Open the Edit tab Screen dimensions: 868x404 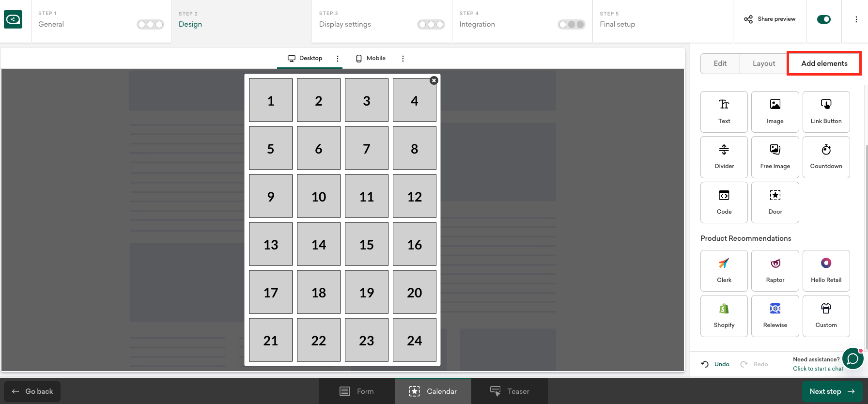tap(720, 63)
